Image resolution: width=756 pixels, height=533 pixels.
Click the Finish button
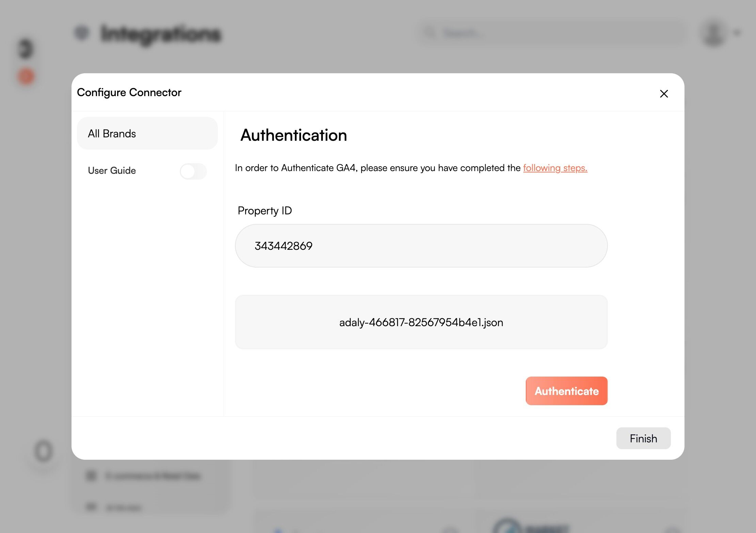click(643, 438)
